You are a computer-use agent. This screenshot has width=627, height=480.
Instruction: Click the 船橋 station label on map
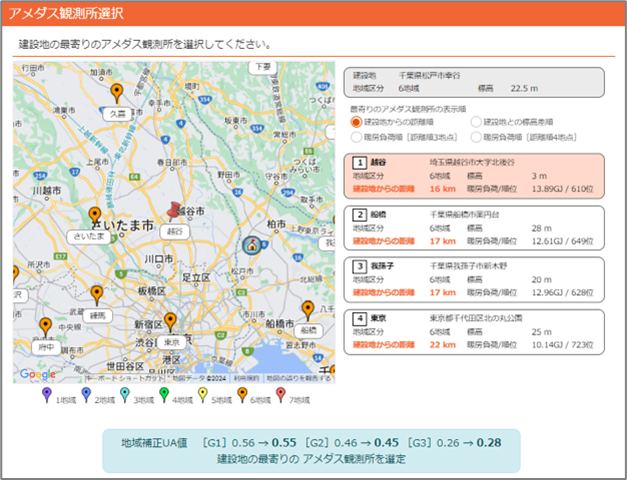308,330
